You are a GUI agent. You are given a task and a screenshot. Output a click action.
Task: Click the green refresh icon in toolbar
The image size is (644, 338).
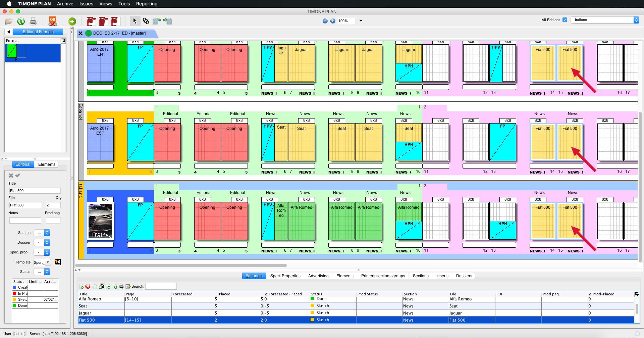point(21,21)
